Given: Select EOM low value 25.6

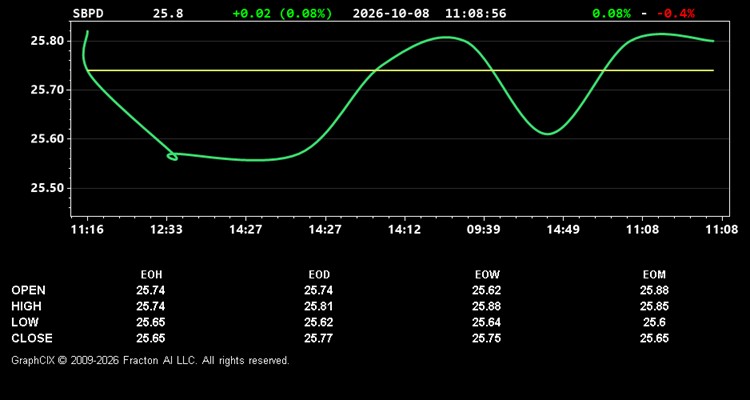Looking at the screenshot, I should pyautogui.click(x=654, y=322).
